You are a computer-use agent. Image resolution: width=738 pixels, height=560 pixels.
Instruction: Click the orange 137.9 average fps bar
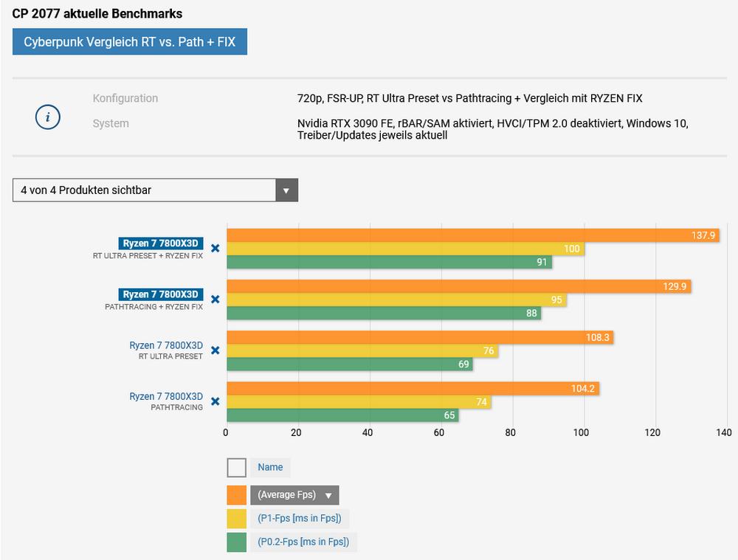(x=473, y=235)
